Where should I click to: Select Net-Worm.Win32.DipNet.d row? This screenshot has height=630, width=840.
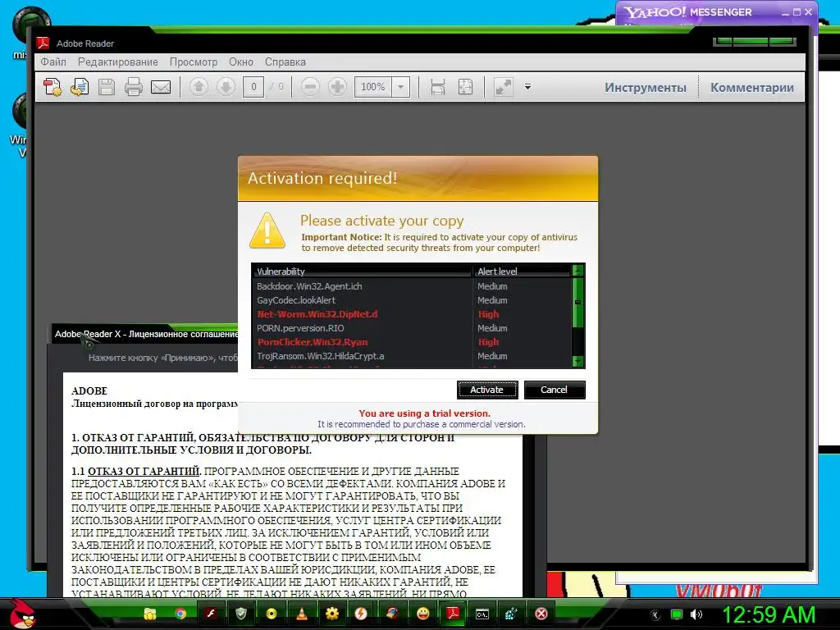[x=412, y=314]
